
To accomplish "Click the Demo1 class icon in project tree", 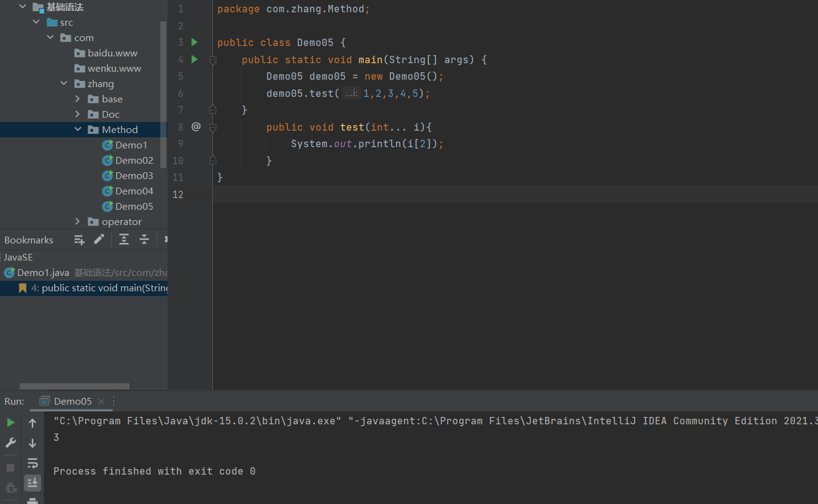I will click(x=108, y=145).
